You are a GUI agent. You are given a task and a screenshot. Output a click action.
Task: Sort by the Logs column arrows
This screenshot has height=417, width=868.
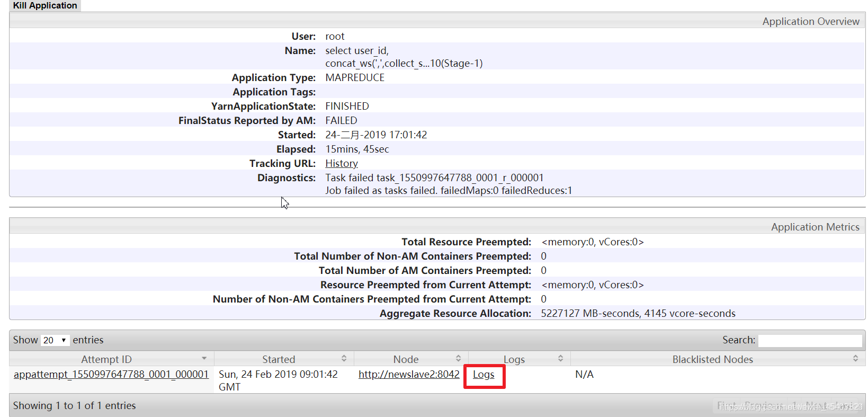(x=561, y=359)
